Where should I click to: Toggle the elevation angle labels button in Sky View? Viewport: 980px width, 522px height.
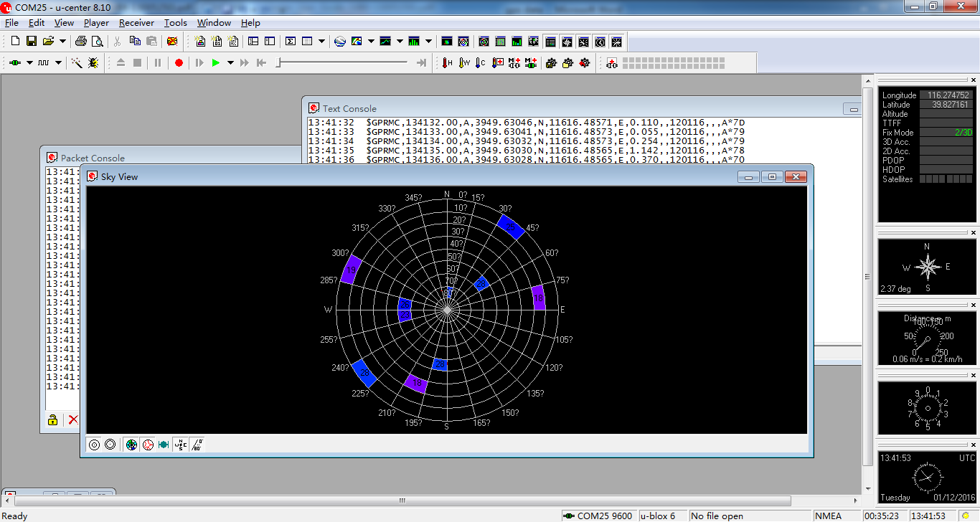point(197,445)
